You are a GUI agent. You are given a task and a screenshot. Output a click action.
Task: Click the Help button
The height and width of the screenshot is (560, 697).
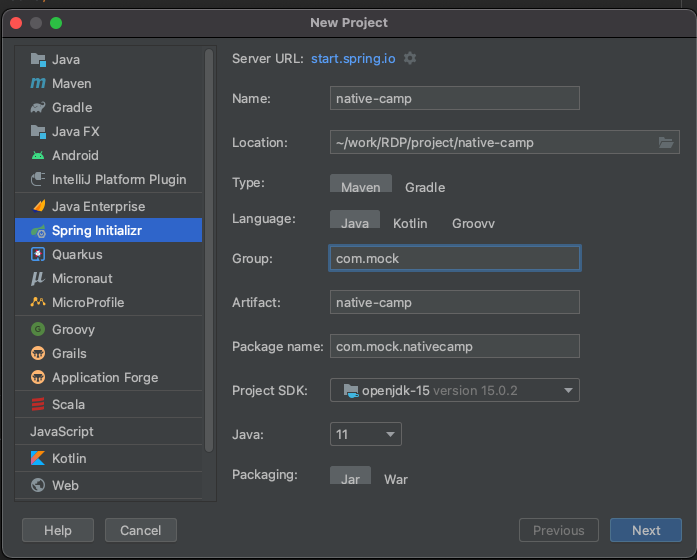tap(58, 530)
